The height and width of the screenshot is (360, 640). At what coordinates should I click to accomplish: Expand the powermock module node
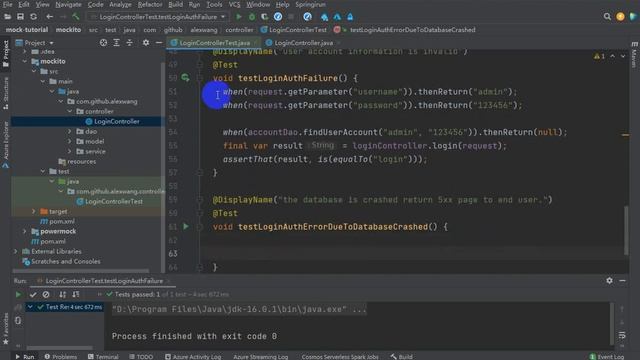point(25,231)
